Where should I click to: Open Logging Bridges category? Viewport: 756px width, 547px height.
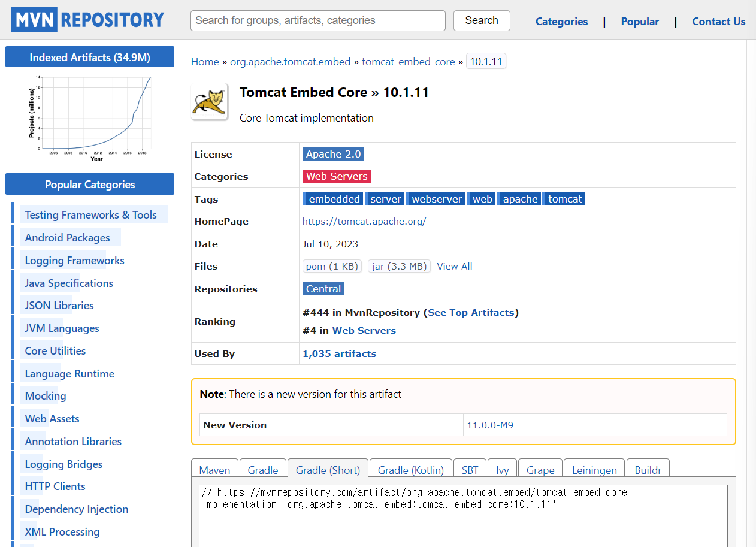pos(63,464)
